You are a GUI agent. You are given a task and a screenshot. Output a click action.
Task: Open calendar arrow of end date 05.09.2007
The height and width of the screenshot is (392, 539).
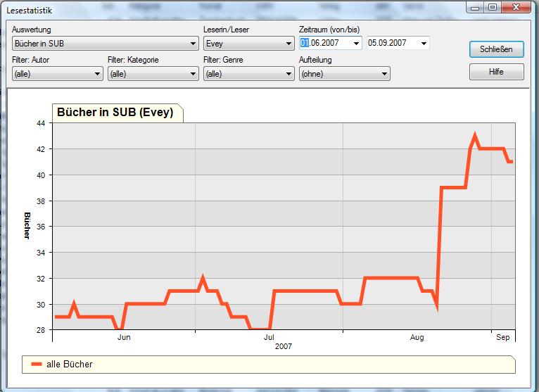[424, 44]
